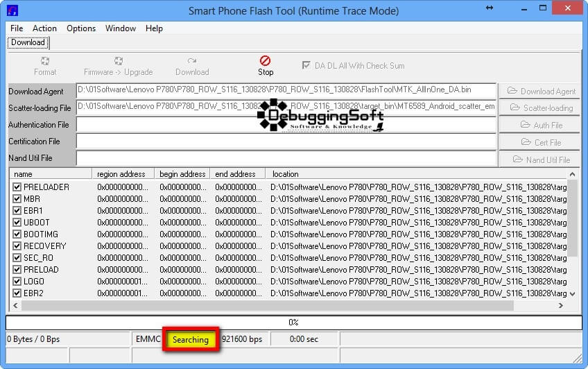This screenshot has width=588, height=369.
Task: Uncheck the LOGO partition checkbox
Action: pyautogui.click(x=17, y=281)
